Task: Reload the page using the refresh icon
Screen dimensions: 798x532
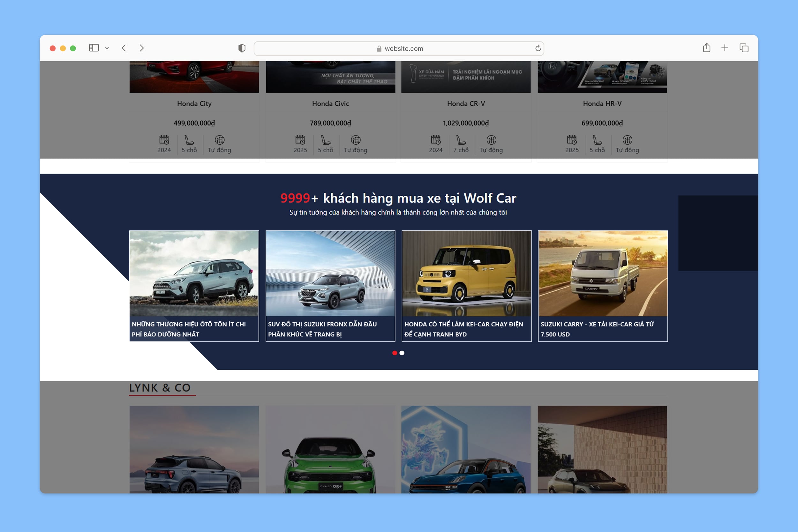Action: pos(538,48)
